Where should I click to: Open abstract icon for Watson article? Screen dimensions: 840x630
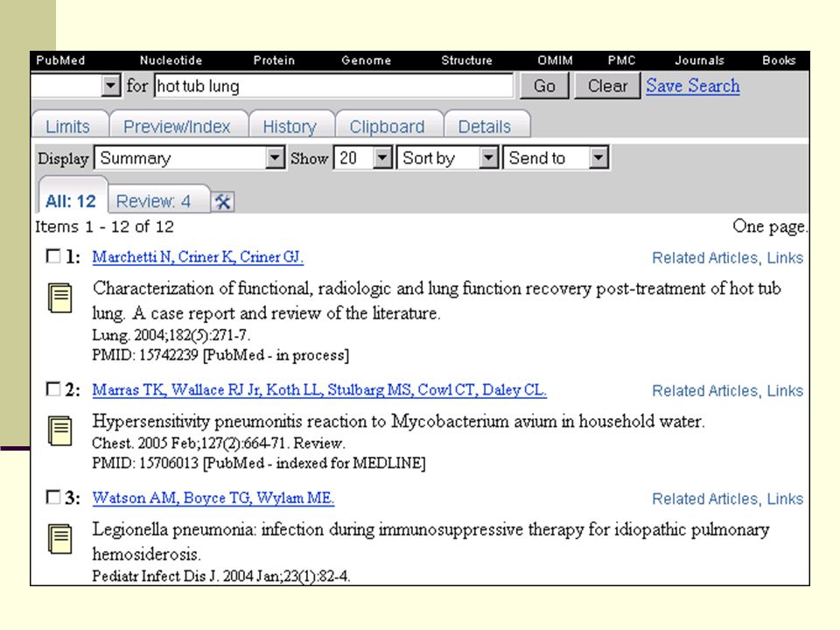point(60,539)
